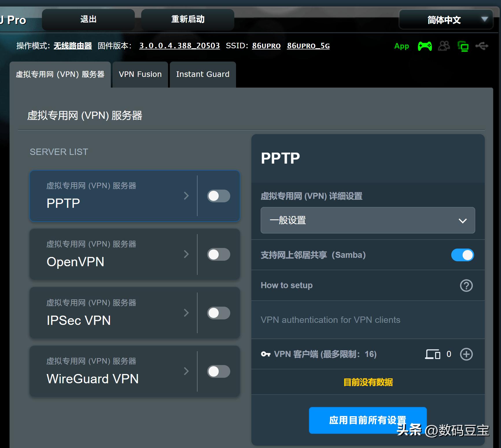
Task: Open the 一般设置 VPN details dropdown
Action: point(367,220)
